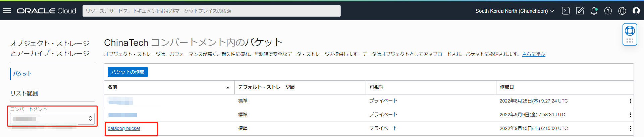Open the hamburger navigation menu
Screen dimensions: 644x137
(7, 11)
